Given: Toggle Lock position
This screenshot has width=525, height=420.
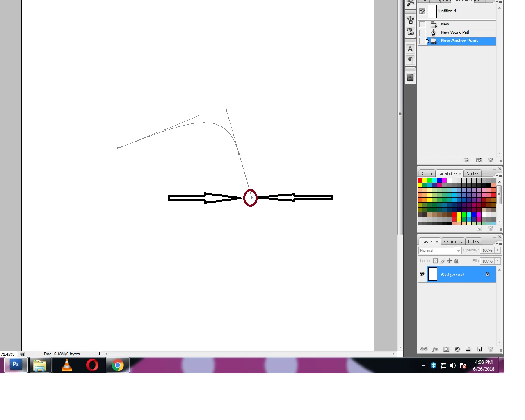Looking at the screenshot, I should [x=450, y=261].
